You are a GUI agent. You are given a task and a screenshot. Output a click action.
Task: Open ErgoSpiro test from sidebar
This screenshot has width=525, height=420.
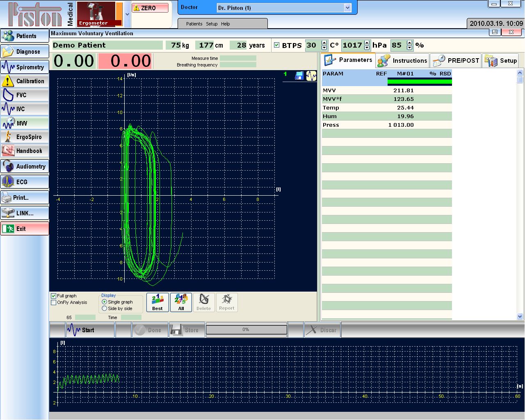[25, 137]
